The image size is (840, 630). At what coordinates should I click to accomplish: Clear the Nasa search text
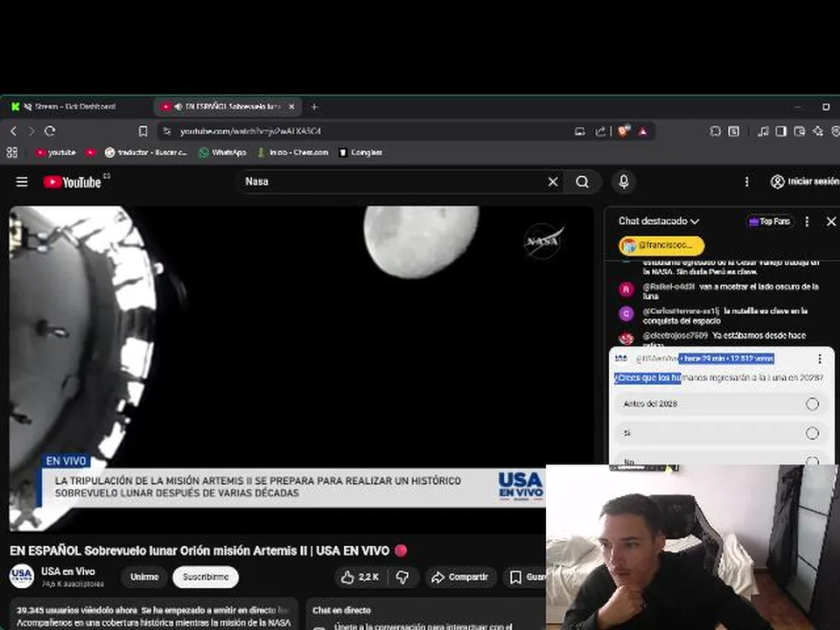click(x=553, y=182)
